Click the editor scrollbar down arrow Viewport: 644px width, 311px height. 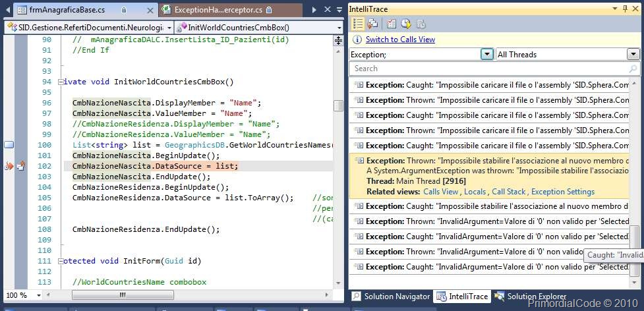tap(338, 283)
